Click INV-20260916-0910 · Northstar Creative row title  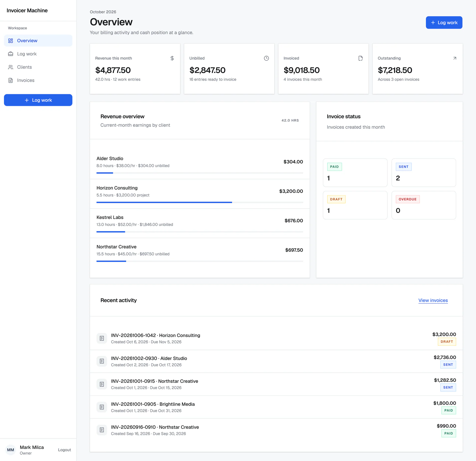tap(155, 427)
